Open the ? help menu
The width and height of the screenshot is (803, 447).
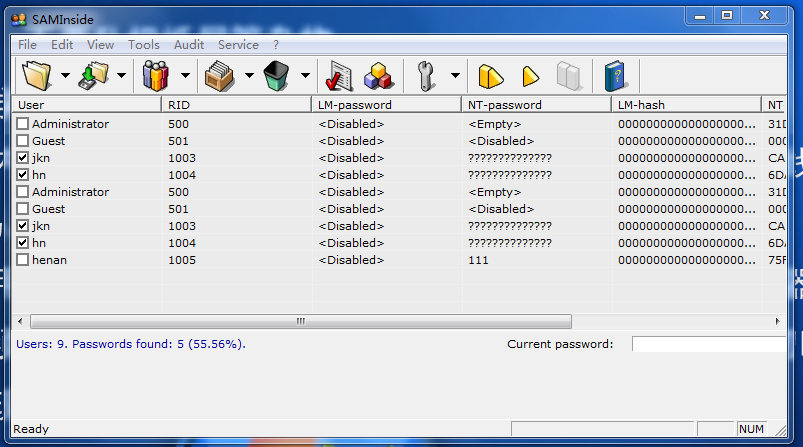(276, 45)
